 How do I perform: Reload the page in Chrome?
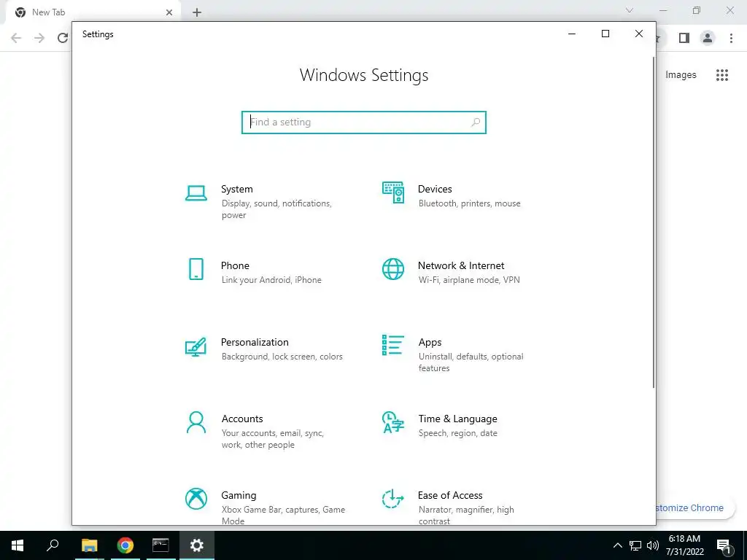click(x=63, y=38)
